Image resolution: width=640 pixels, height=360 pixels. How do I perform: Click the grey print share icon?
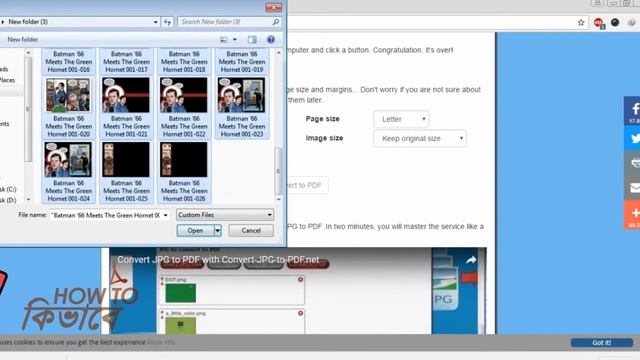click(633, 163)
